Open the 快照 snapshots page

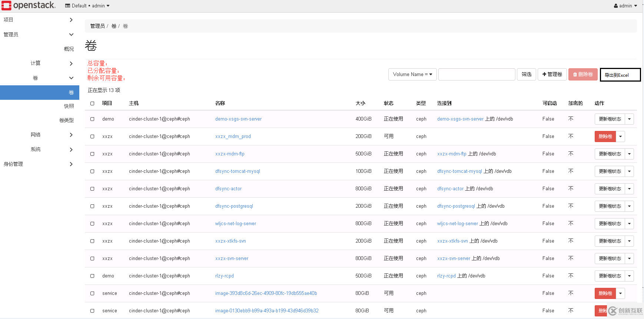coord(69,106)
